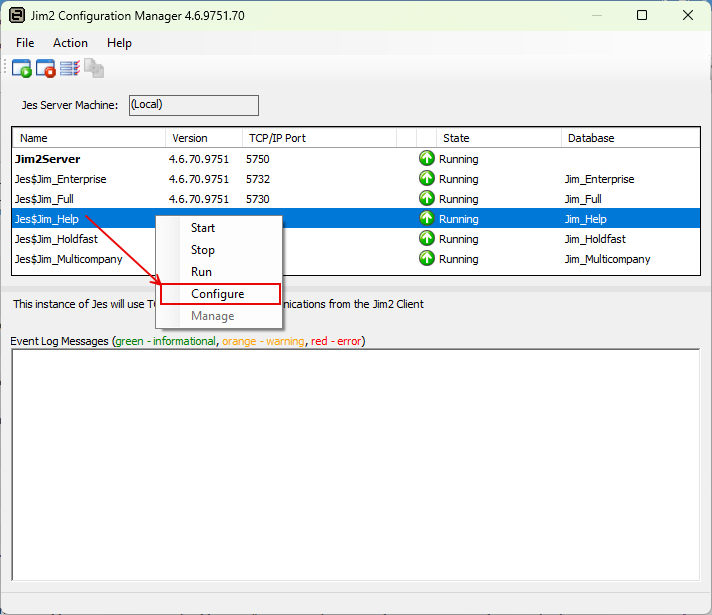Click the Run context menu entry
The height and width of the screenshot is (615, 712).
tap(201, 272)
